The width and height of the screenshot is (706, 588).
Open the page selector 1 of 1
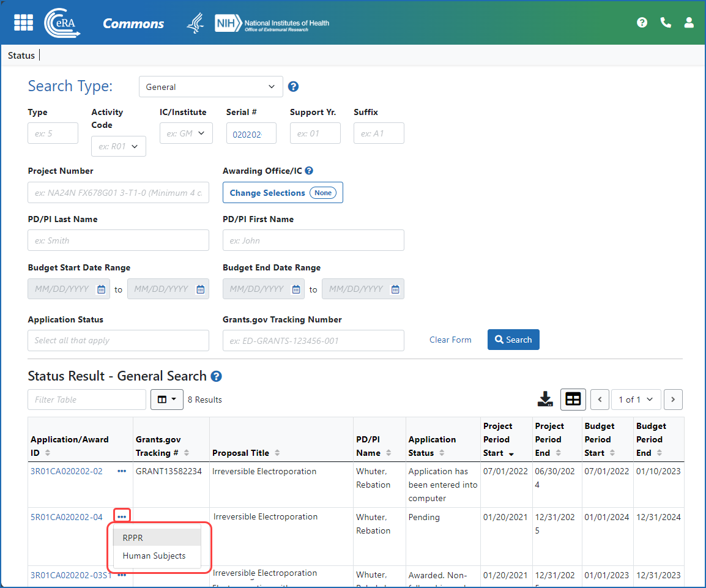(636, 400)
